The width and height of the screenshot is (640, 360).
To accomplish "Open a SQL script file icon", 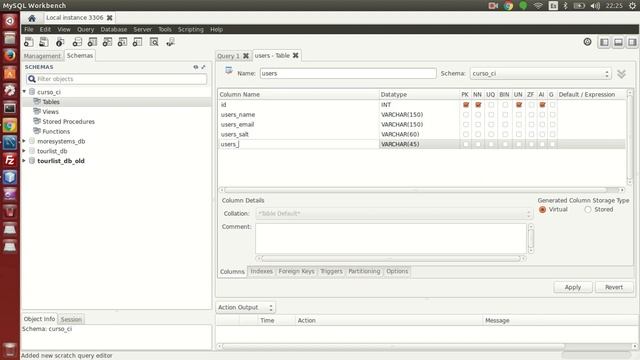I will click(44, 42).
